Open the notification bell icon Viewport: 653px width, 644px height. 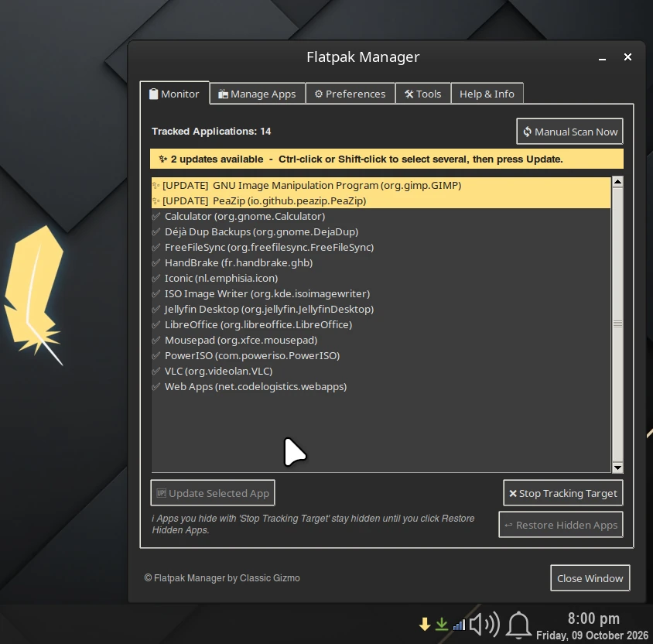point(518,625)
